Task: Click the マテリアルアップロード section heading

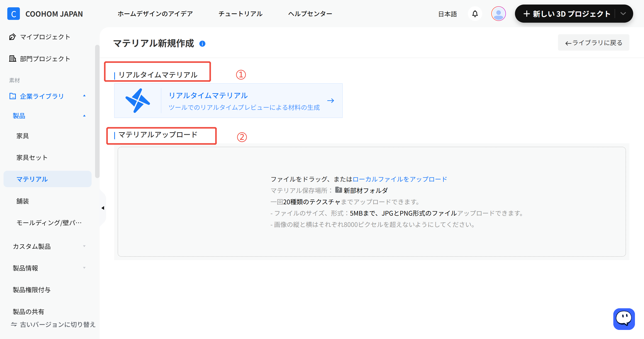Action: (x=158, y=135)
